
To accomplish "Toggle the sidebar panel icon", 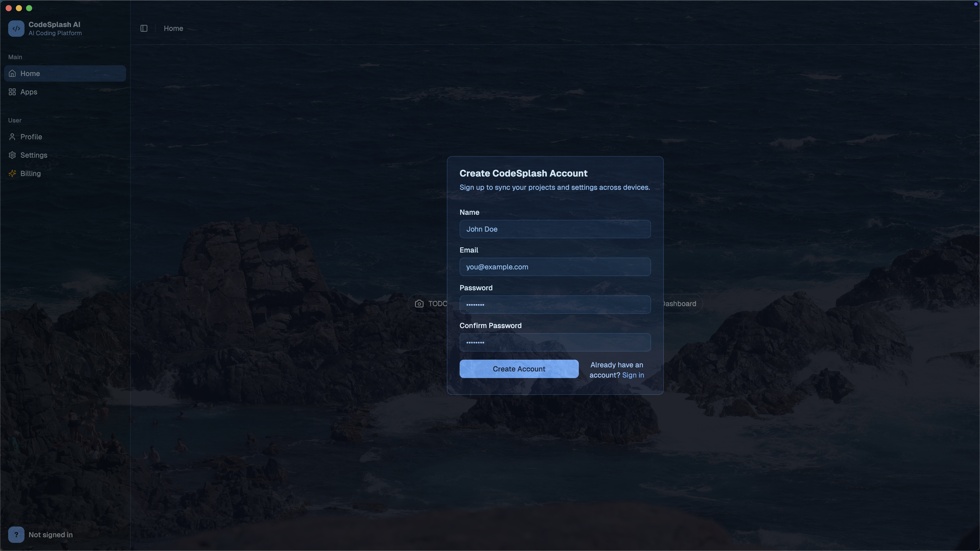I will point(144,29).
